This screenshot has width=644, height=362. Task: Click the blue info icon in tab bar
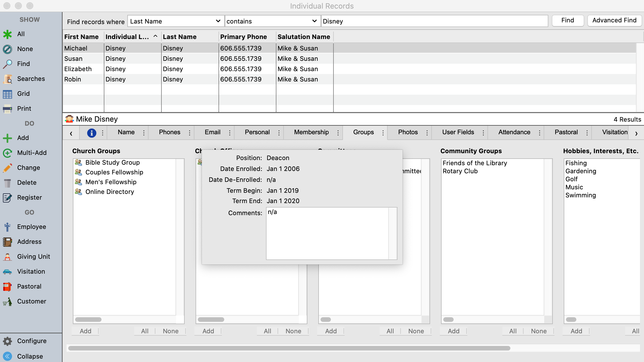coord(91,133)
